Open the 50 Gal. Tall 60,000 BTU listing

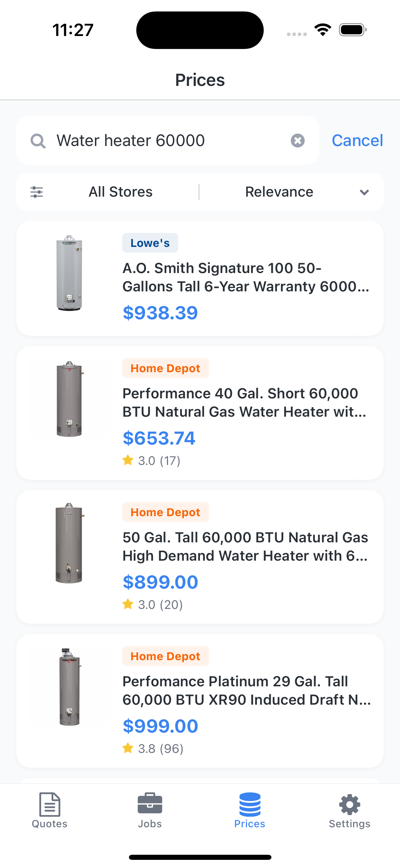pyautogui.click(x=245, y=546)
